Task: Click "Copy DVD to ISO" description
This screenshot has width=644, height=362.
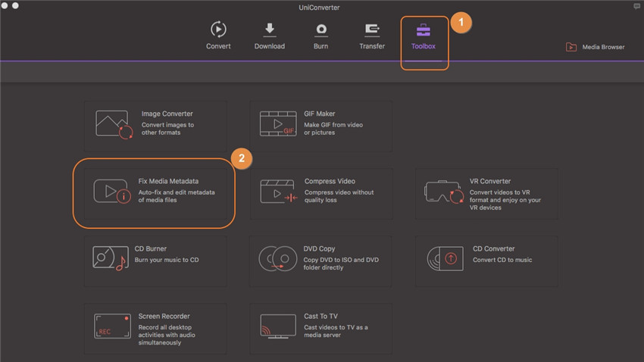Action: coord(341,264)
